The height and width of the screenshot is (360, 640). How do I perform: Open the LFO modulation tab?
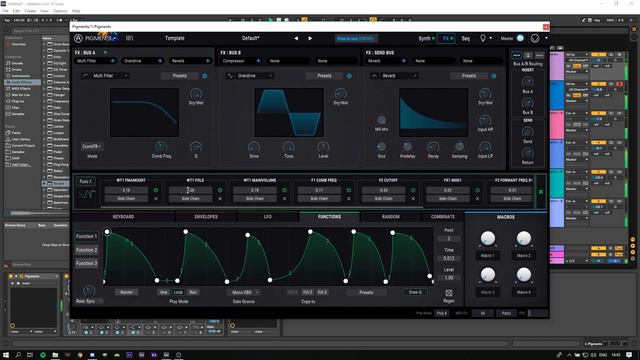click(x=268, y=217)
